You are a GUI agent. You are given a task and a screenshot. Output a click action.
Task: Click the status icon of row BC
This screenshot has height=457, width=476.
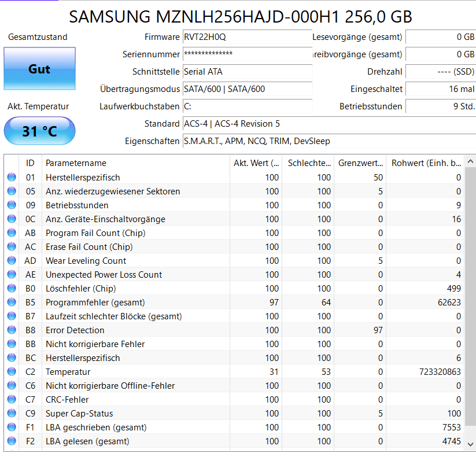pos(12,358)
